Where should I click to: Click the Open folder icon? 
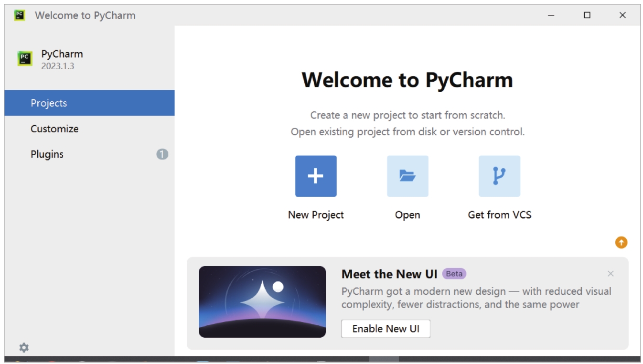coord(407,176)
